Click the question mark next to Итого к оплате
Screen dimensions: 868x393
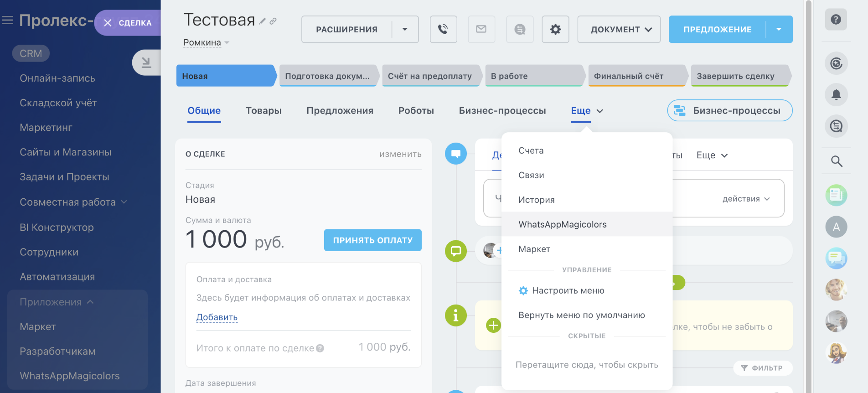[320, 348]
